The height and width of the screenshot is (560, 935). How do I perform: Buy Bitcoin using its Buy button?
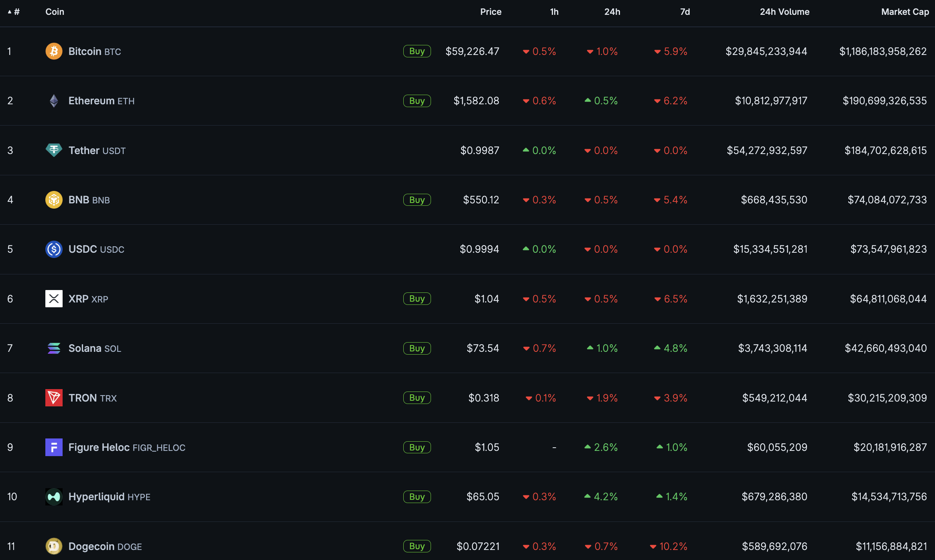pyautogui.click(x=417, y=51)
